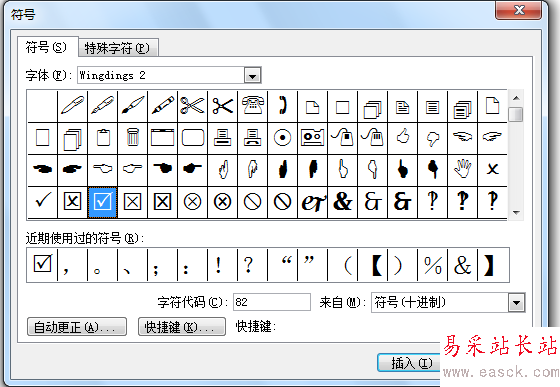Pick recently used left black bracket 【

(x=372, y=265)
